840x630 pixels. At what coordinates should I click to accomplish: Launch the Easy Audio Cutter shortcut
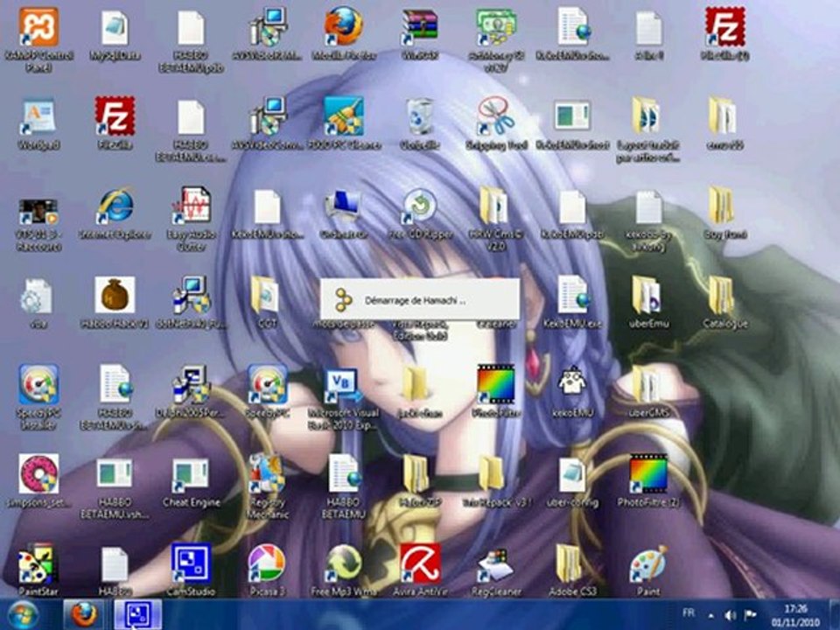[x=192, y=206]
